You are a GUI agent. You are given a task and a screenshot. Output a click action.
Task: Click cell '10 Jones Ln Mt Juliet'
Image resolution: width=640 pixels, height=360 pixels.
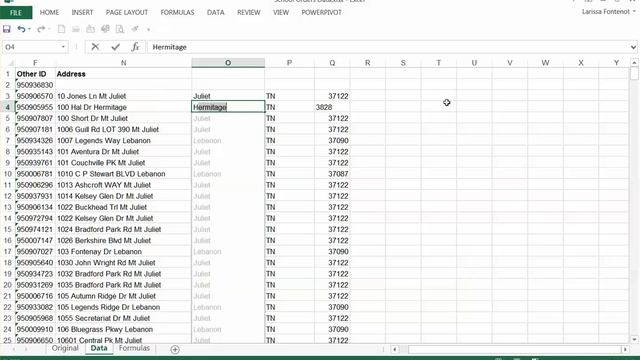pos(123,96)
